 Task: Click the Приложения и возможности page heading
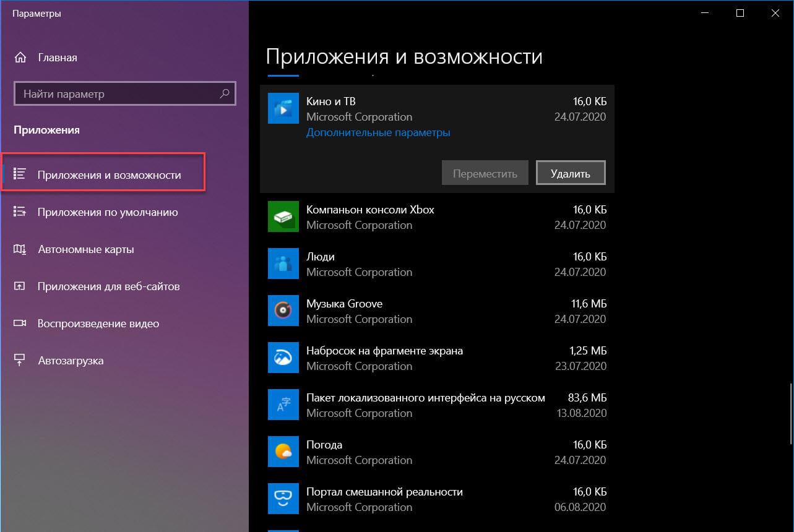(404, 57)
